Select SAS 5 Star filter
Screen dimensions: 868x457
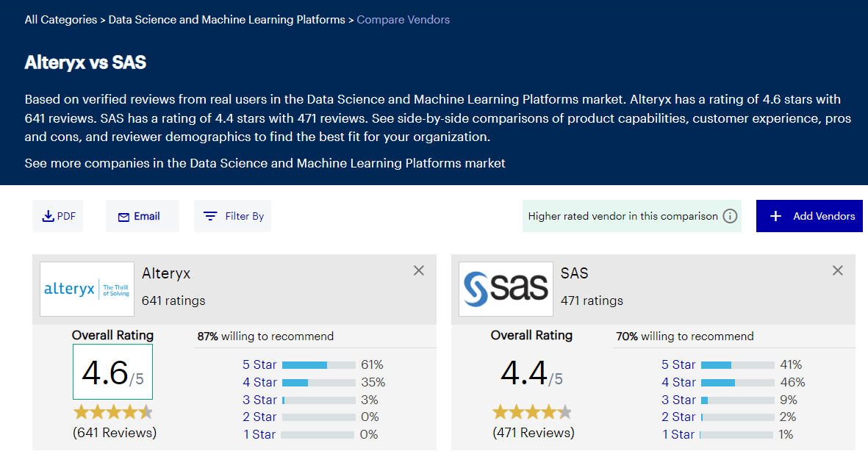coord(678,364)
